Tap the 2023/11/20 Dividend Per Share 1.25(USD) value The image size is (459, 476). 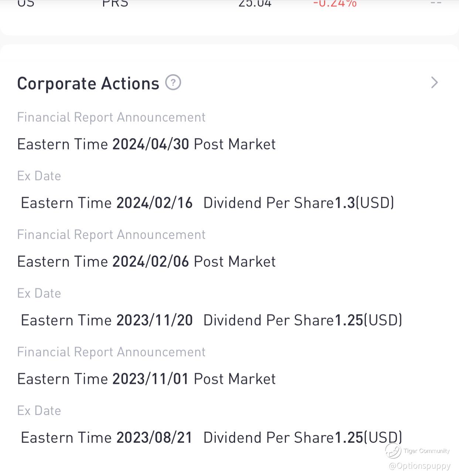pos(303,320)
